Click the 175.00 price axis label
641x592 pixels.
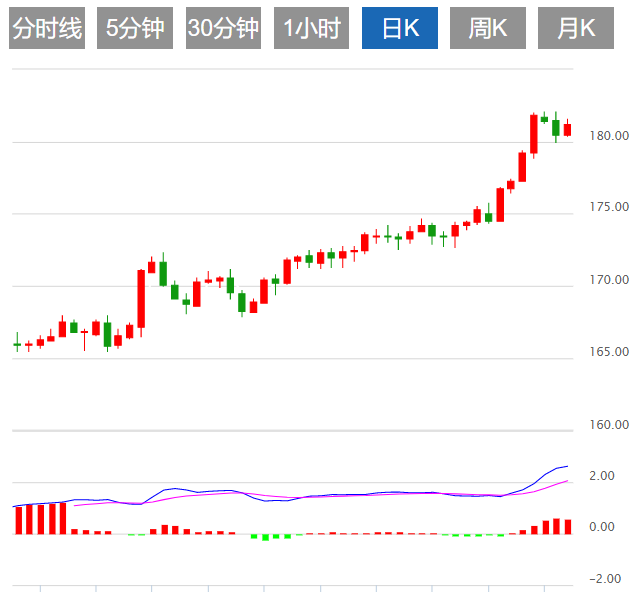[608, 208]
